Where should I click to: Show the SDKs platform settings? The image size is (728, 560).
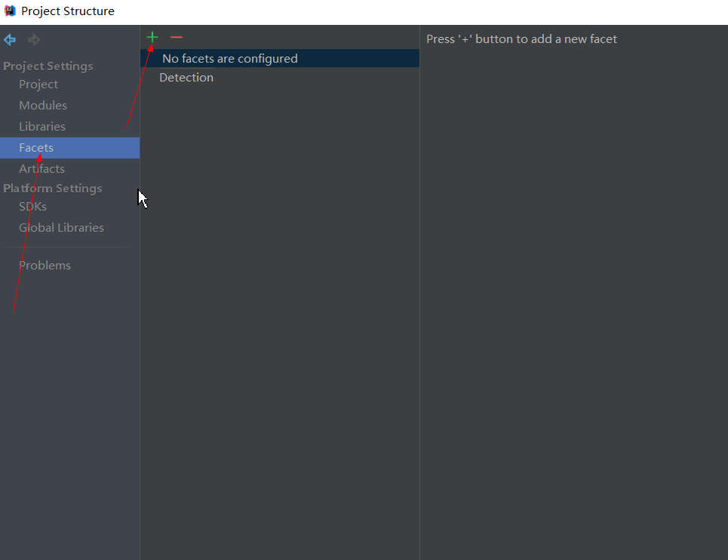click(x=32, y=207)
